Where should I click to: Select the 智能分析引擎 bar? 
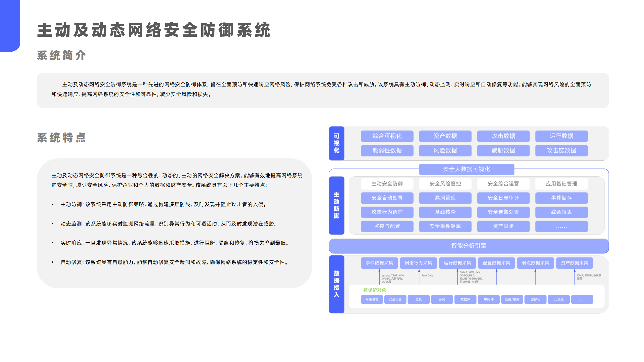(469, 246)
